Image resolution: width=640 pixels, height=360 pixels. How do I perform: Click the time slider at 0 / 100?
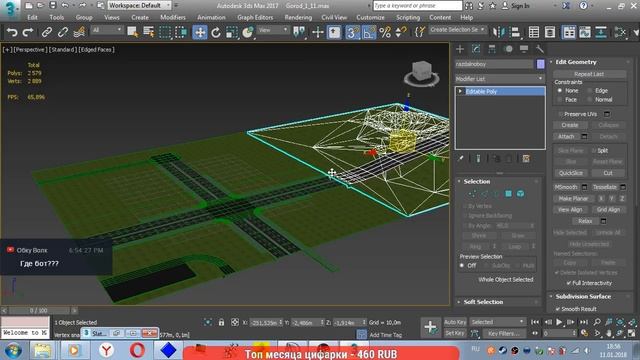click(38, 311)
